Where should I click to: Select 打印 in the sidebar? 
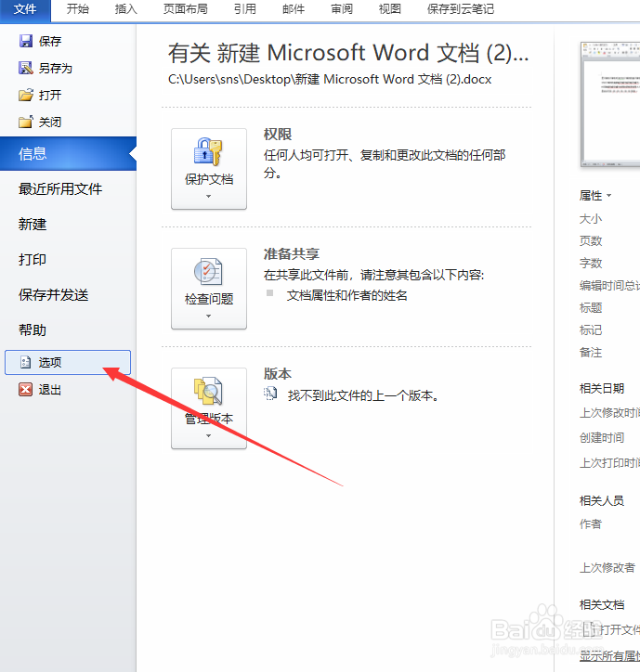(33, 259)
